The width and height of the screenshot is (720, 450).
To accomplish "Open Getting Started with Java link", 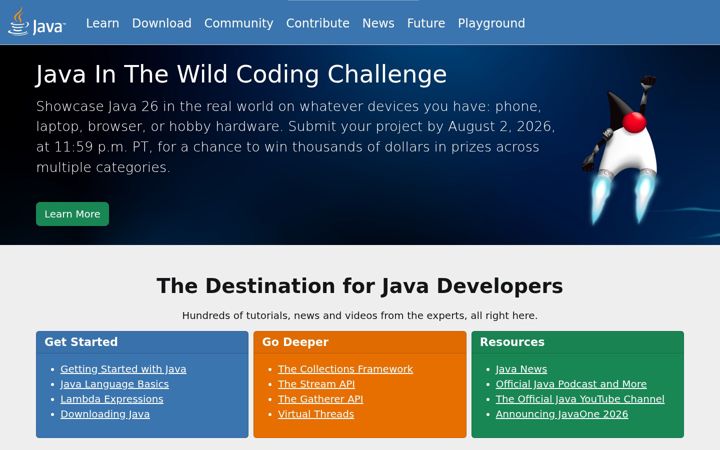I will tap(124, 369).
